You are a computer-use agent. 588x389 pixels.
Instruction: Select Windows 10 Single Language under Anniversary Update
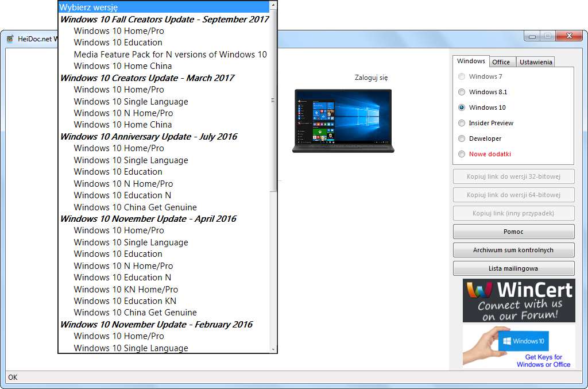pyautogui.click(x=164, y=160)
